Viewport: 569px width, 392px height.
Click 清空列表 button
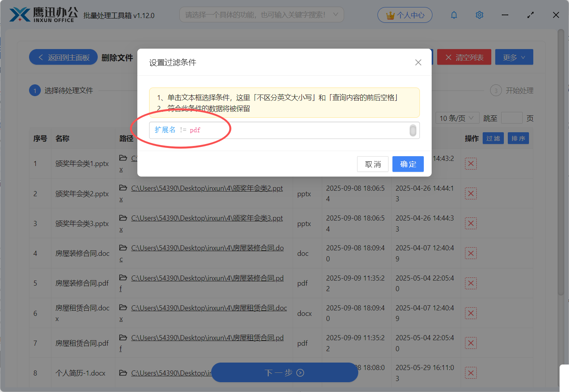[x=464, y=57]
